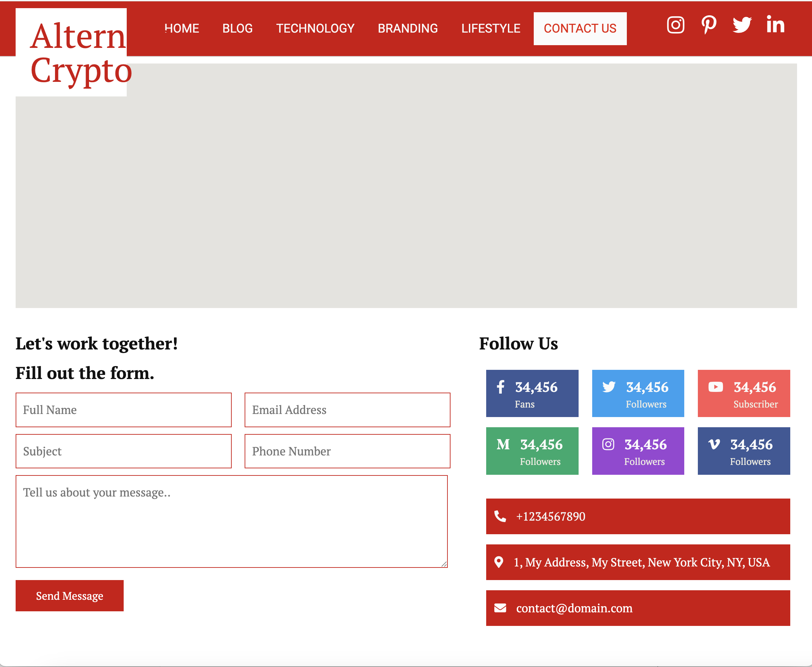
Task: Click into the Email Address field
Action: point(347,410)
